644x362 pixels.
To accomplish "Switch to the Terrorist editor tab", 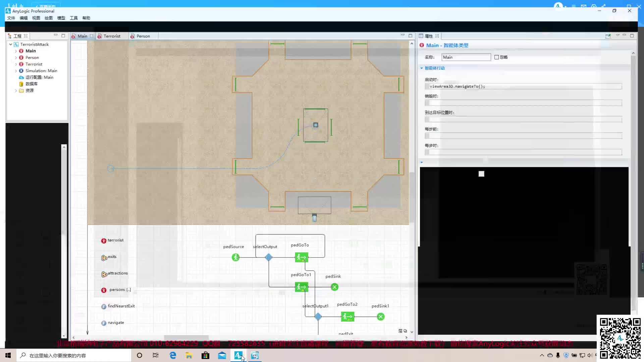I will tap(112, 36).
